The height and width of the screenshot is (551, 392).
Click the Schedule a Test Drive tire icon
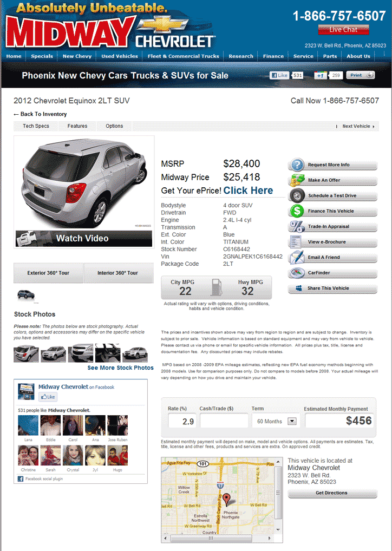[297, 195]
